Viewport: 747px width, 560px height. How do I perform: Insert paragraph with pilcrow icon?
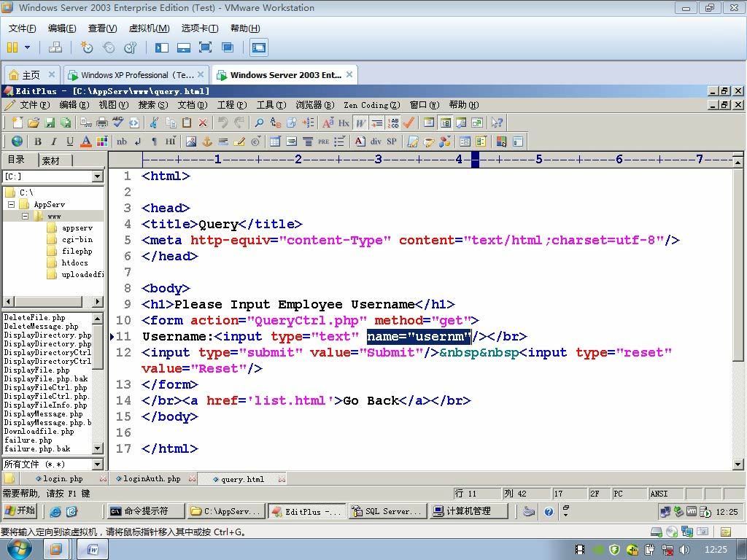coord(154,141)
